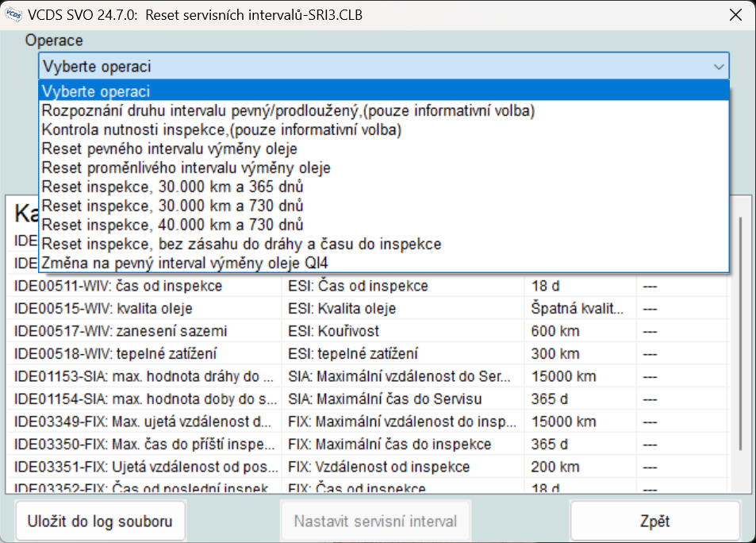Click cell 'FIX: Vzdálenost od inspekce'
The image size is (756, 543).
pos(403,468)
